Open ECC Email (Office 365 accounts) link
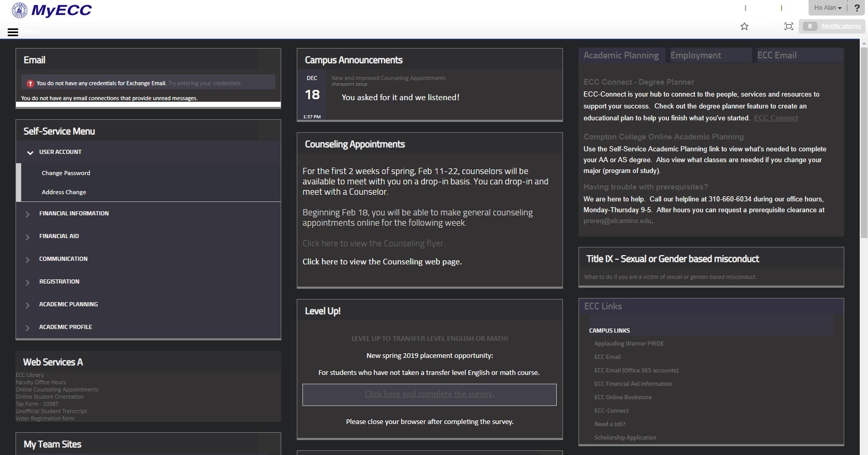The height and width of the screenshot is (455, 868). [636, 370]
